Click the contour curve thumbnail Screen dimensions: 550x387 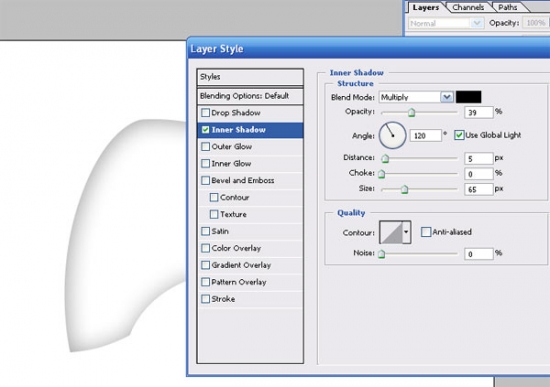391,232
